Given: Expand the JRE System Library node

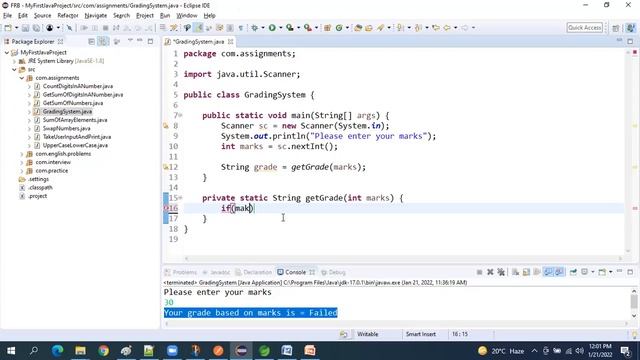Looking at the screenshot, I should (14, 61).
